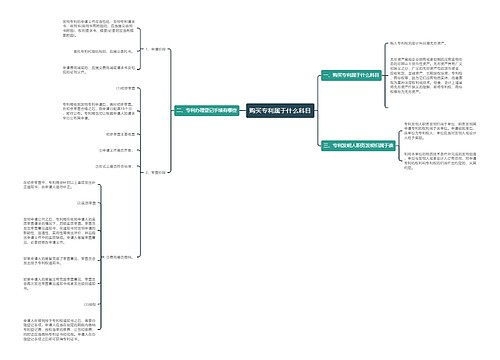Click the (2)实质审查 leaf node
This screenshot has width=500, height=360.
(86, 203)
